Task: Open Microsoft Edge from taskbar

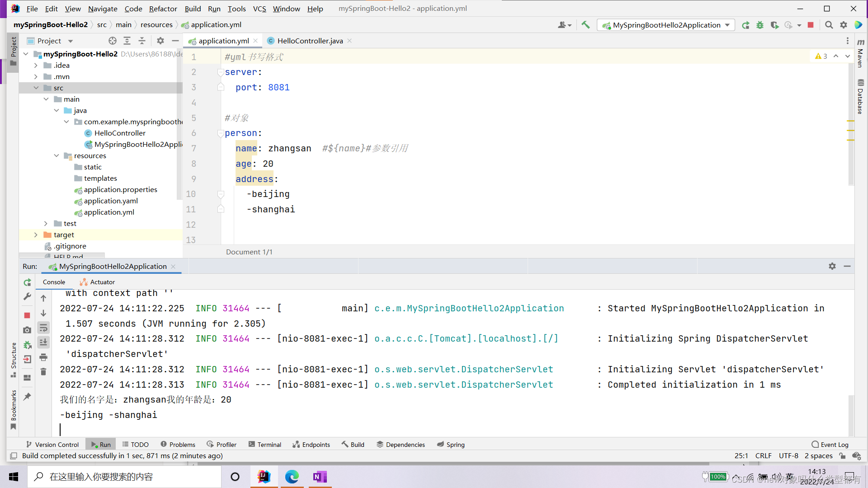Action: click(292, 477)
